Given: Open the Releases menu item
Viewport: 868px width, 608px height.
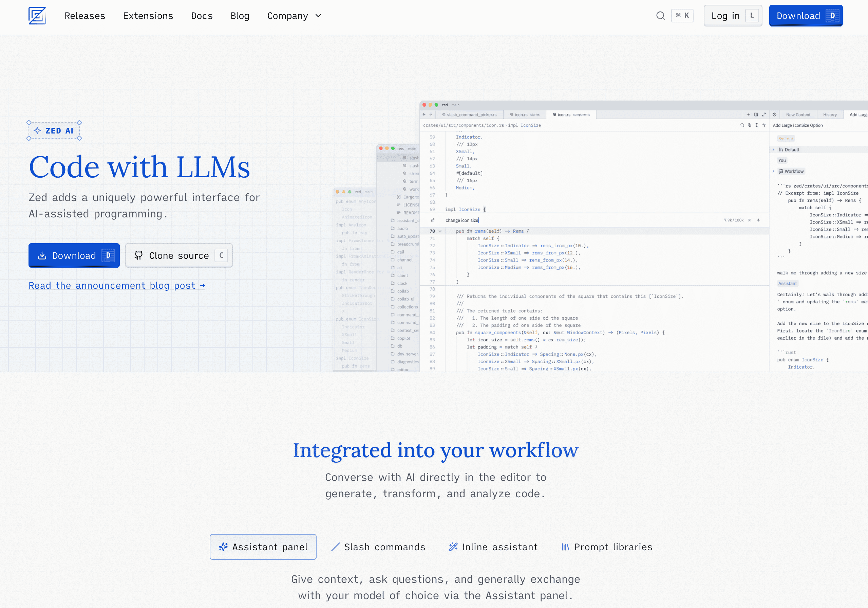Looking at the screenshot, I should (84, 16).
